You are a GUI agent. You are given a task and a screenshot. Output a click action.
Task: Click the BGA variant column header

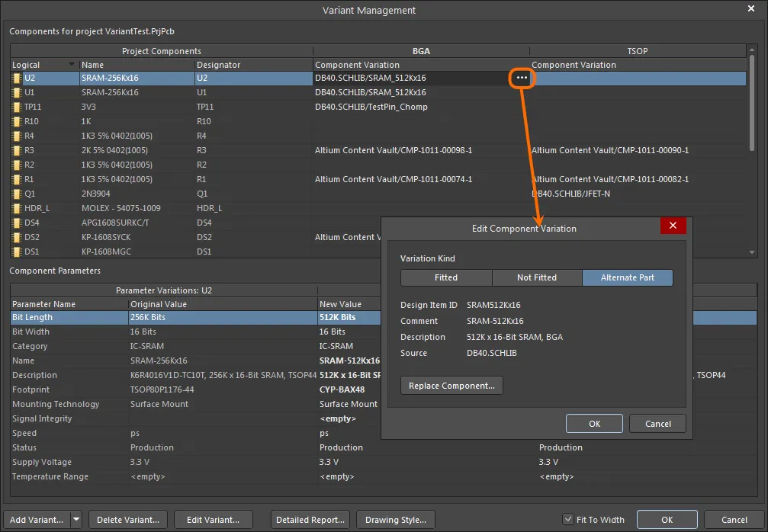tap(421, 51)
